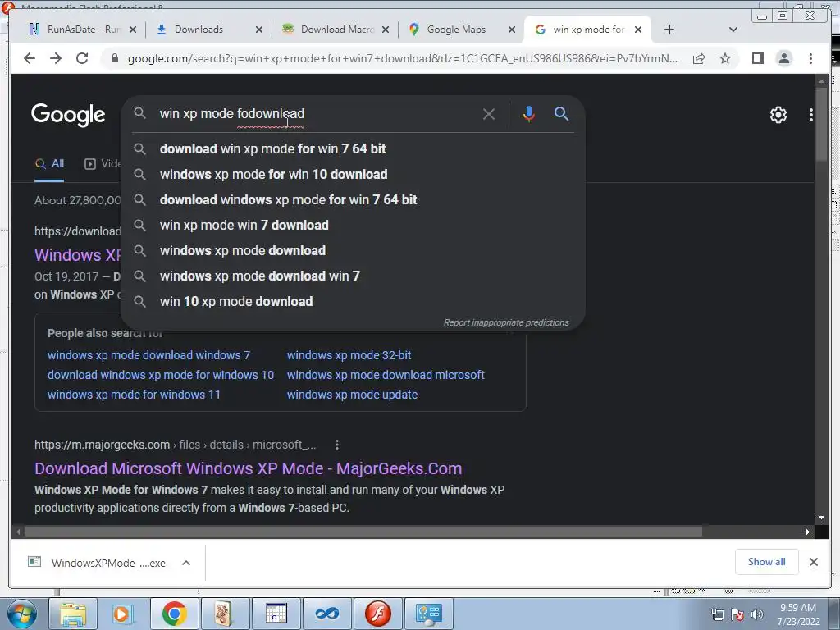Screen dimensions: 840x630
Task: Close the Downloads tab
Action: tap(258, 30)
